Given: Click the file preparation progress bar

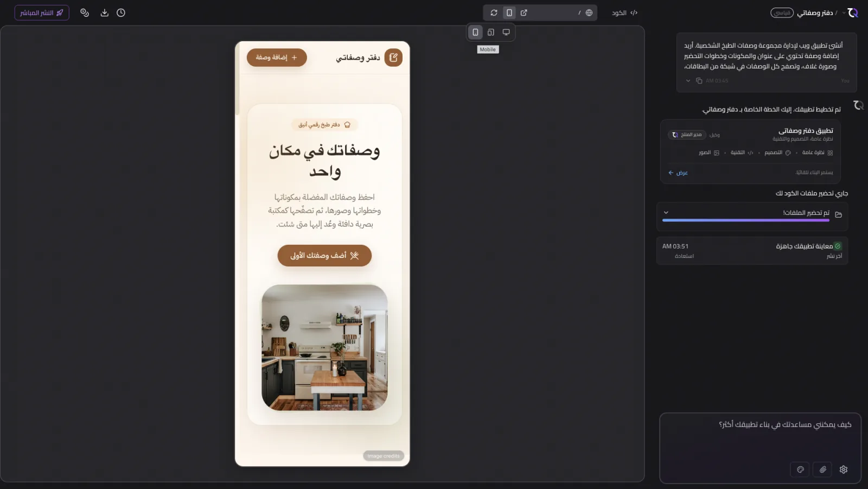Looking at the screenshot, I should (x=746, y=220).
